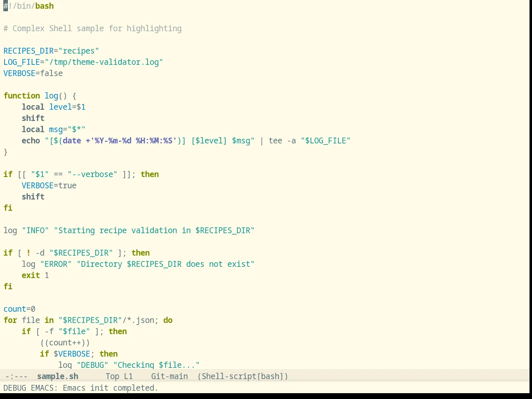Click the Git-main version control indicator
Viewport: 532px width, 399px height.
point(169,377)
